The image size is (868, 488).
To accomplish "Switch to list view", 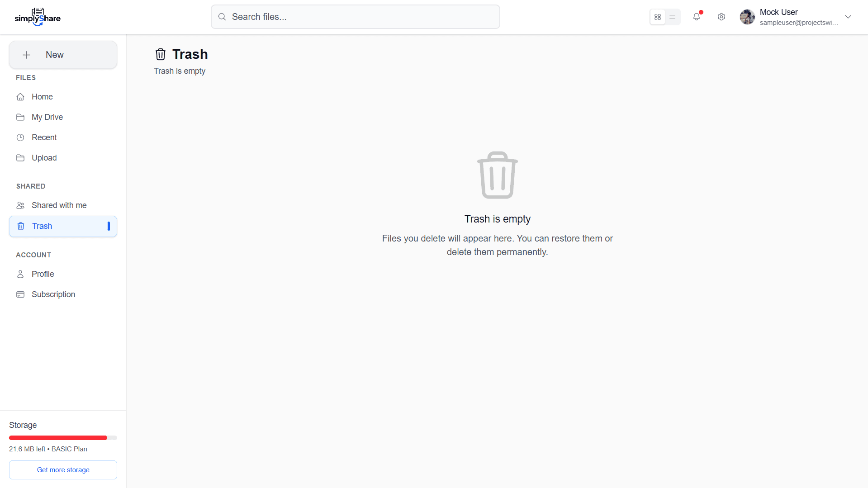I will [673, 17].
